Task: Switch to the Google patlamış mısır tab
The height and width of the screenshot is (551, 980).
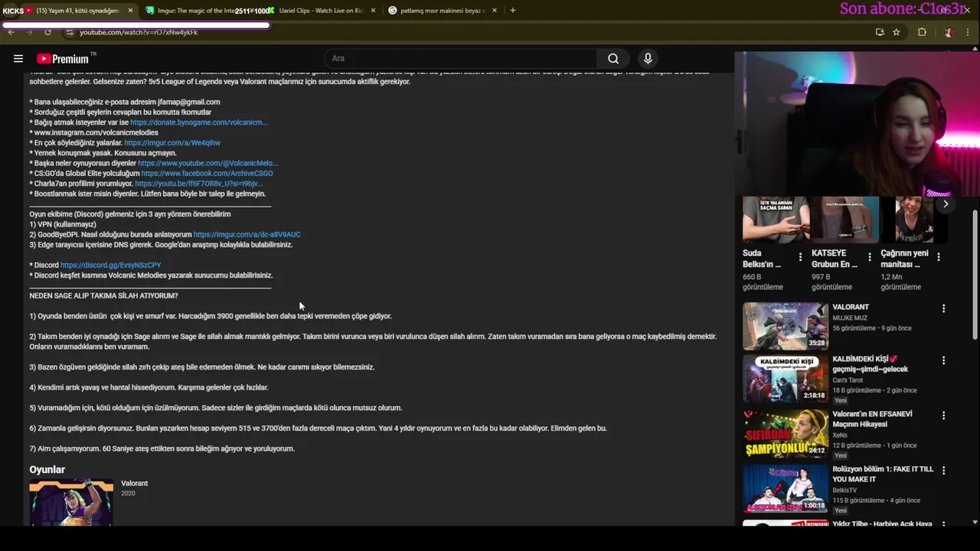Action: (x=442, y=11)
